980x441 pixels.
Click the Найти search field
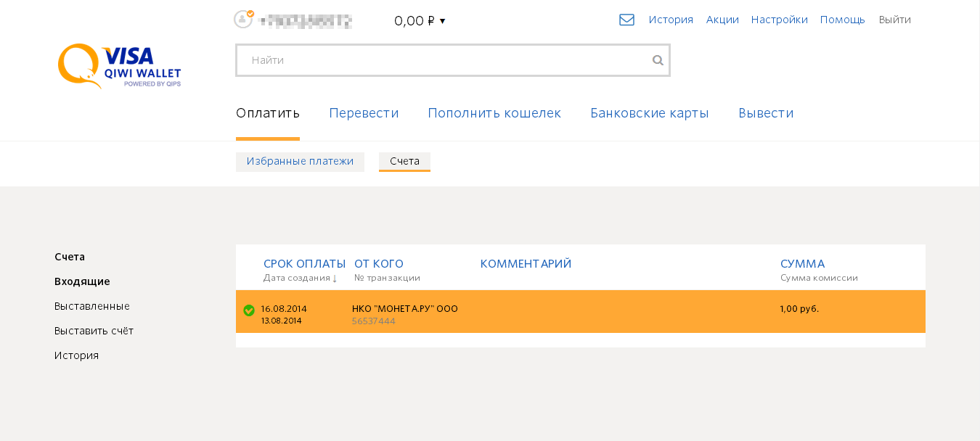tap(453, 60)
